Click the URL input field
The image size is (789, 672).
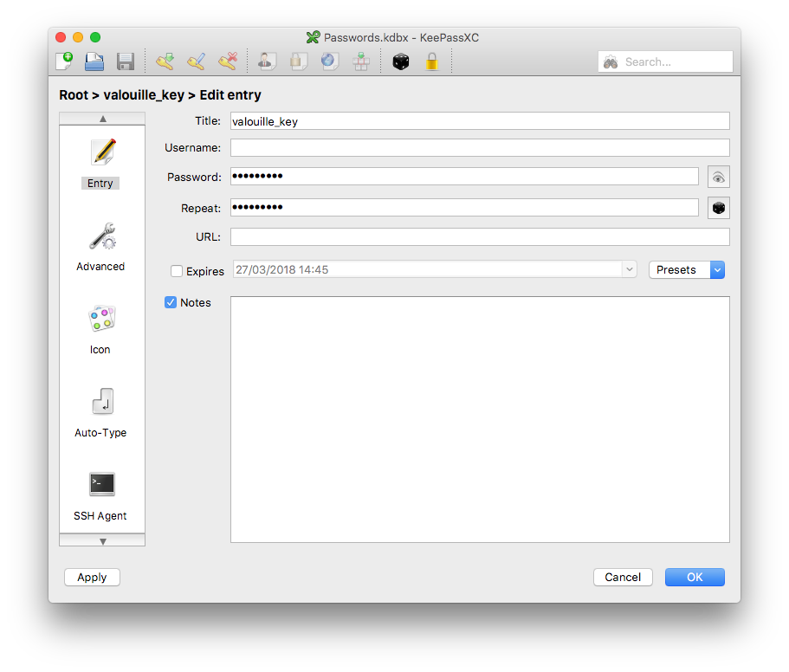pos(480,237)
